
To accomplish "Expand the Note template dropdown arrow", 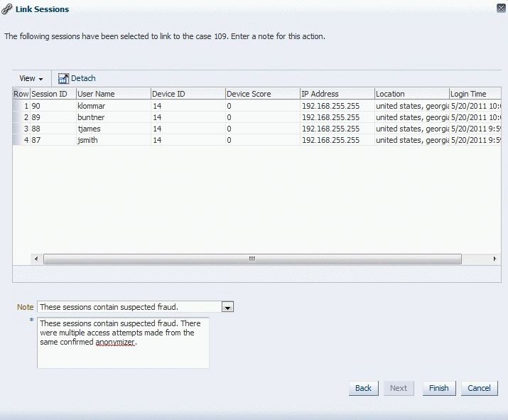I will click(227, 307).
